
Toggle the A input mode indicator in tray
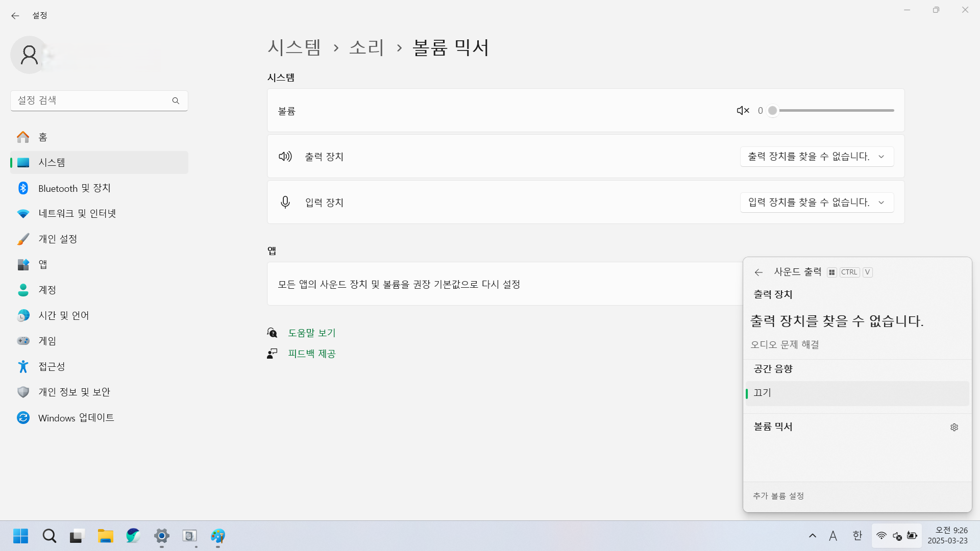(833, 536)
